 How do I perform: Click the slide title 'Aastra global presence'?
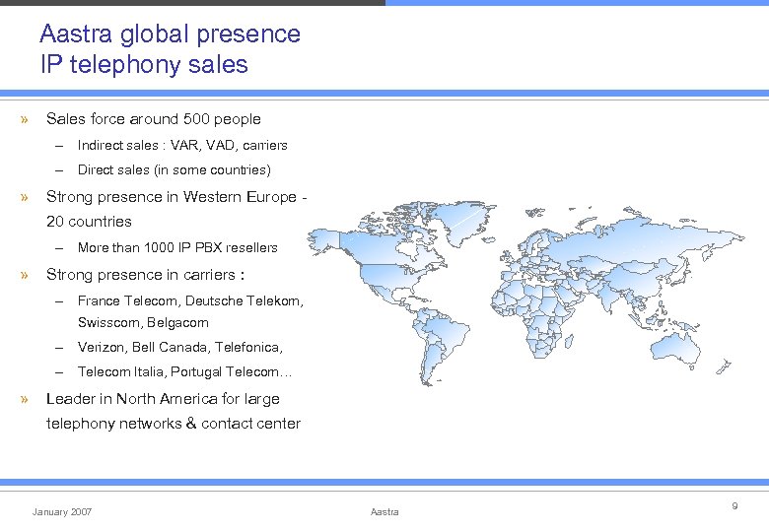(x=170, y=34)
